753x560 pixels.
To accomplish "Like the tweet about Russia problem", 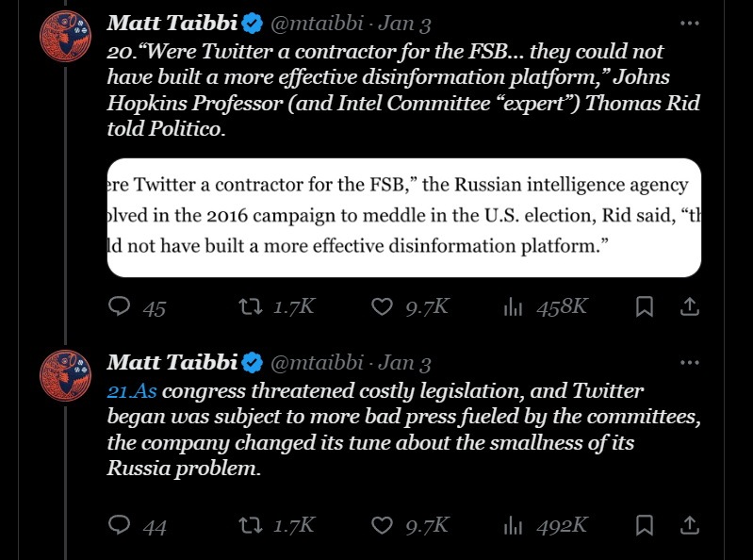I will point(382,525).
